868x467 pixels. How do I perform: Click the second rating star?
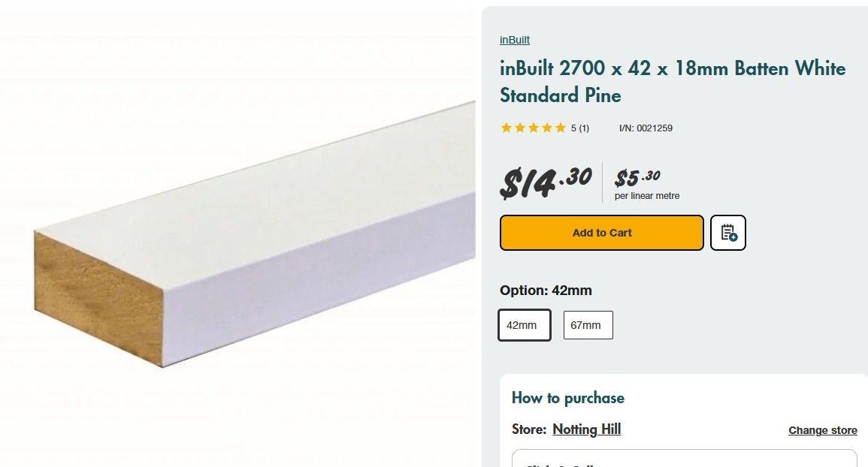(x=519, y=128)
